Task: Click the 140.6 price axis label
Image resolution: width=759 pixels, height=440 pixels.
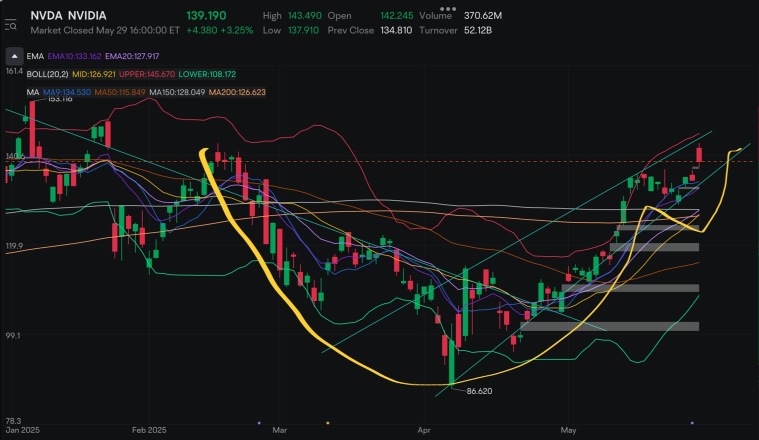Action: [15, 156]
